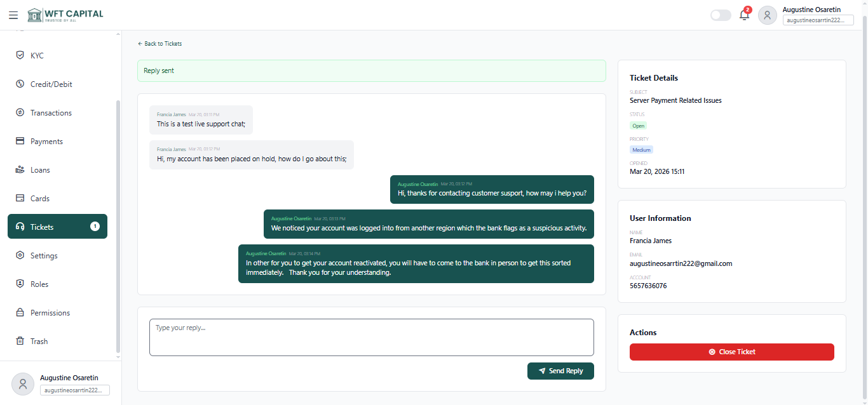This screenshot has height=405, width=868.
Task: Click the Cards icon in sidebar
Action: tap(20, 199)
